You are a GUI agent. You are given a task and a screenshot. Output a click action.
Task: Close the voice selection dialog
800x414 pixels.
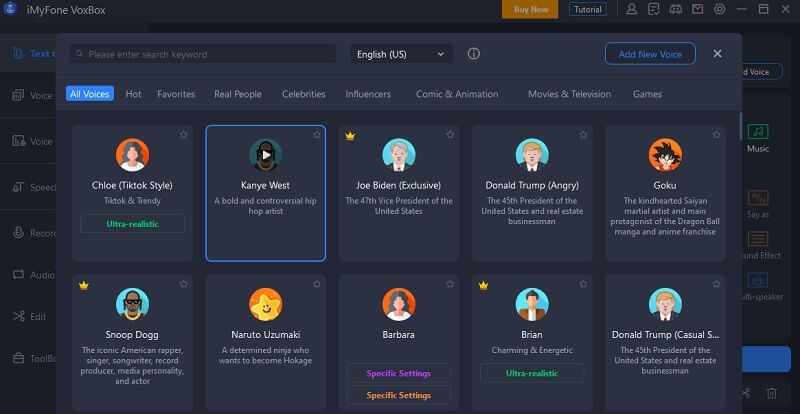717,54
